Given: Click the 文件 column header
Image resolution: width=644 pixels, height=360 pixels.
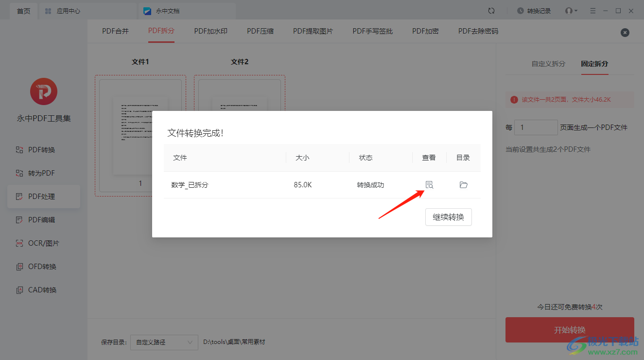Looking at the screenshot, I should (x=180, y=158).
